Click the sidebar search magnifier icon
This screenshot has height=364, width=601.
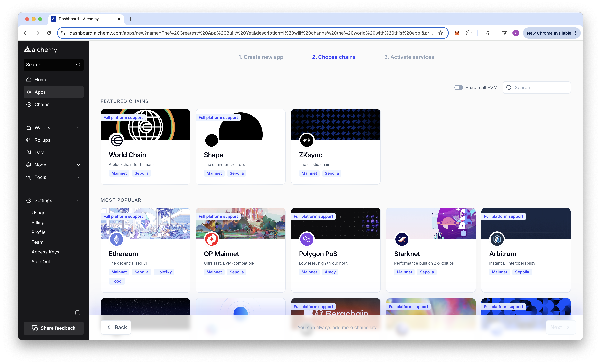[x=78, y=65]
